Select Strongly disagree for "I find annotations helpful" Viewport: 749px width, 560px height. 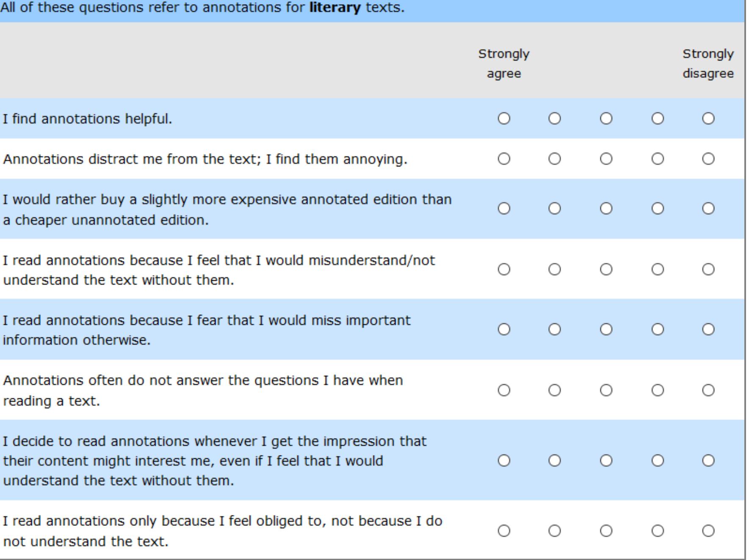(708, 119)
